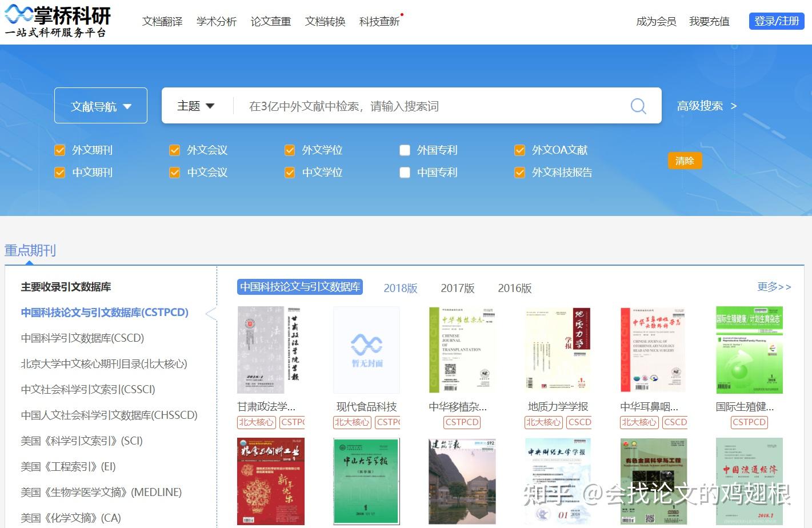The width and height of the screenshot is (812, 528).
Task: Uncheck the 外文OA文献 checkbox
Action: tap(519, 150)
